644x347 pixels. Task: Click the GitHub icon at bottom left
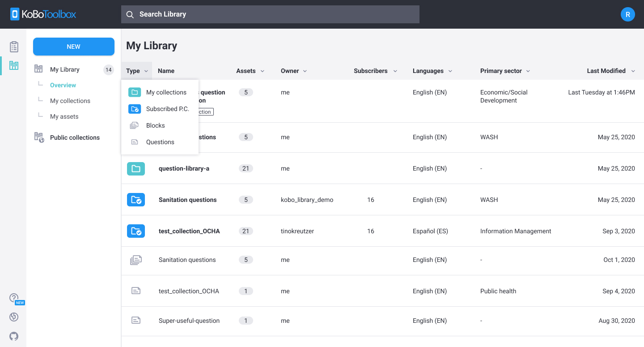[x=13, y=336]
